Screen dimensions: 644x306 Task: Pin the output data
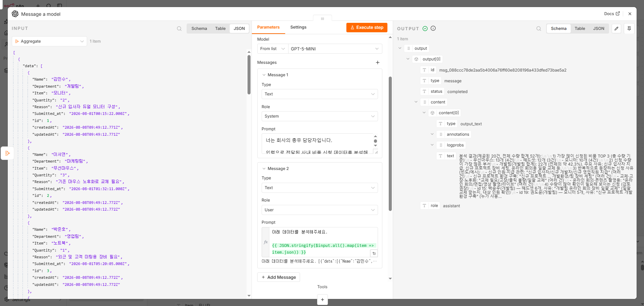tap(629, 29)
